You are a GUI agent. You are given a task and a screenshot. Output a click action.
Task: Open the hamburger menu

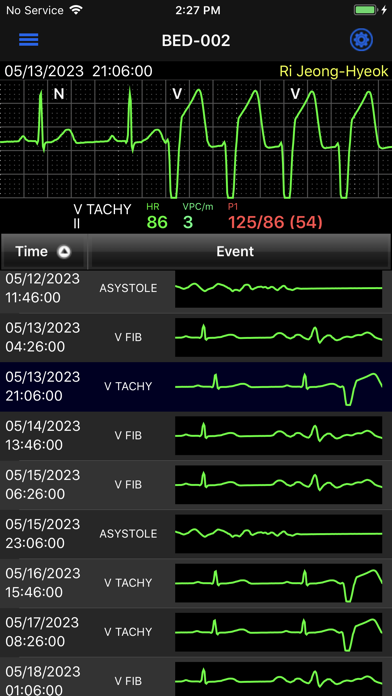(x=28, y=40)
